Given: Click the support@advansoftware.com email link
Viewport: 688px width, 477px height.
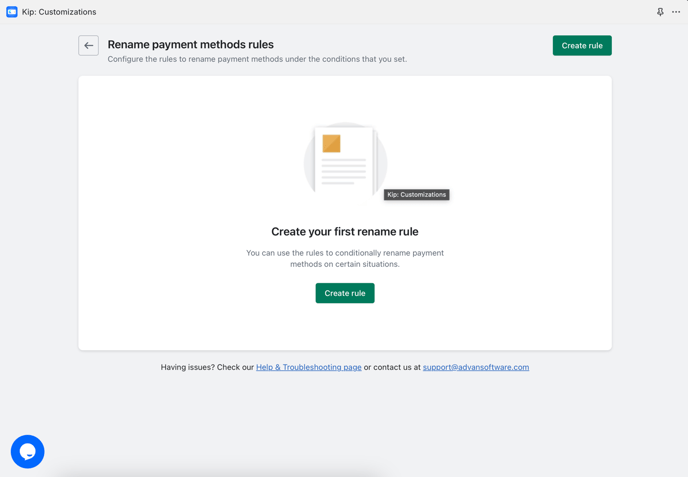Looking at the screenshot, I should pyautogui.click(x=476, y=367).
